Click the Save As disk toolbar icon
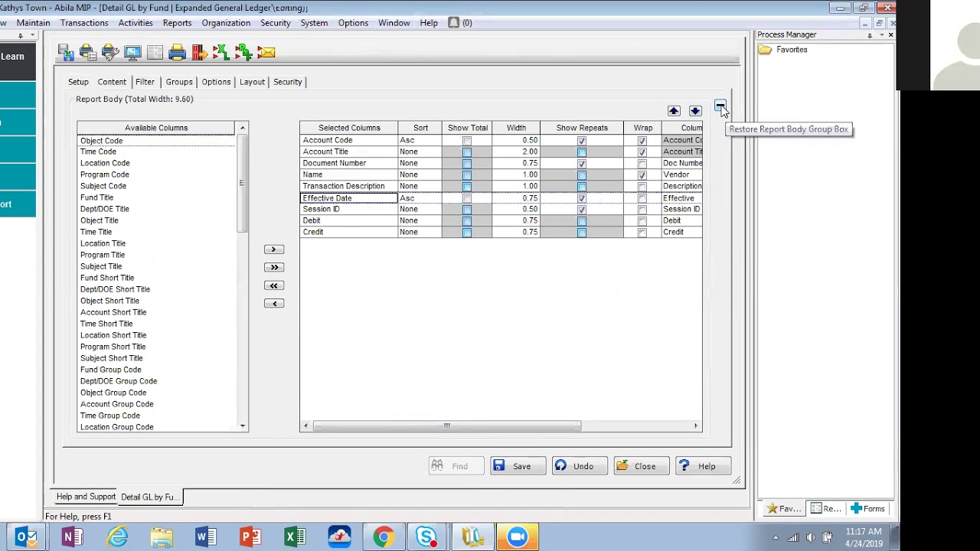 66,52
